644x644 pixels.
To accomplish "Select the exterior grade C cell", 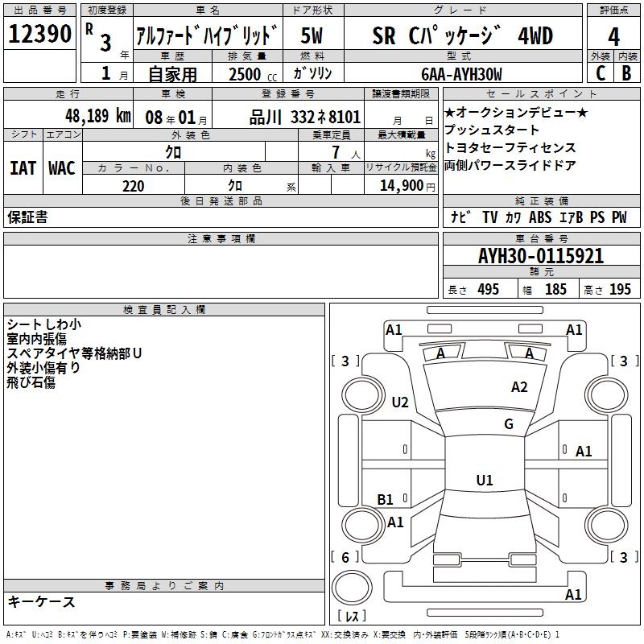I will click(x=600, y=73).
